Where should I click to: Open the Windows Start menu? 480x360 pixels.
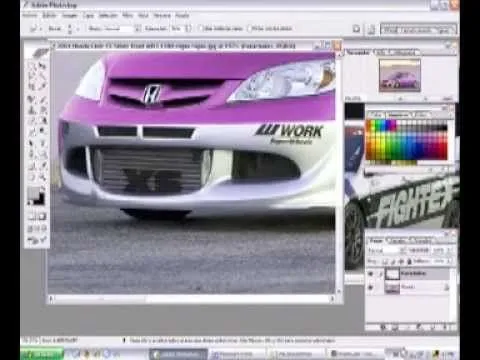42,354
